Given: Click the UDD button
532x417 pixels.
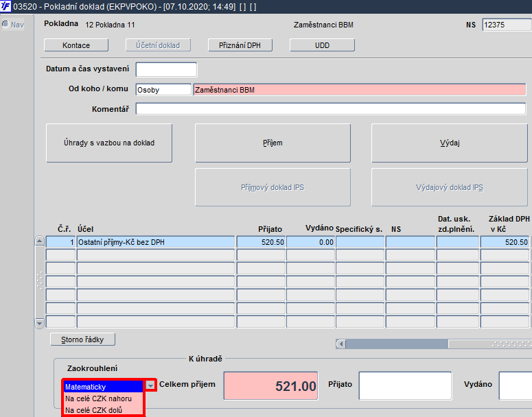Looking at the screenshot, I should click(x=322, y=45).
